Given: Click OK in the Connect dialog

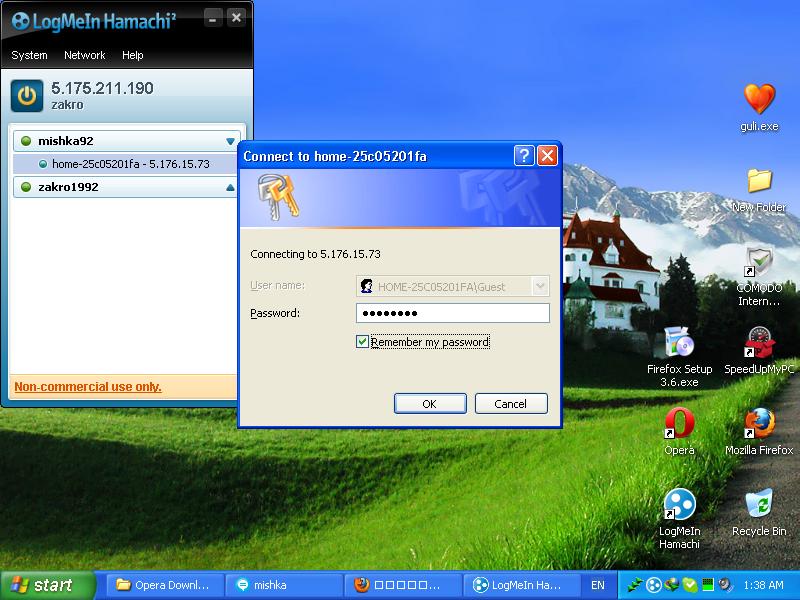Looking at the screenshot, I should tap(430, 404).
